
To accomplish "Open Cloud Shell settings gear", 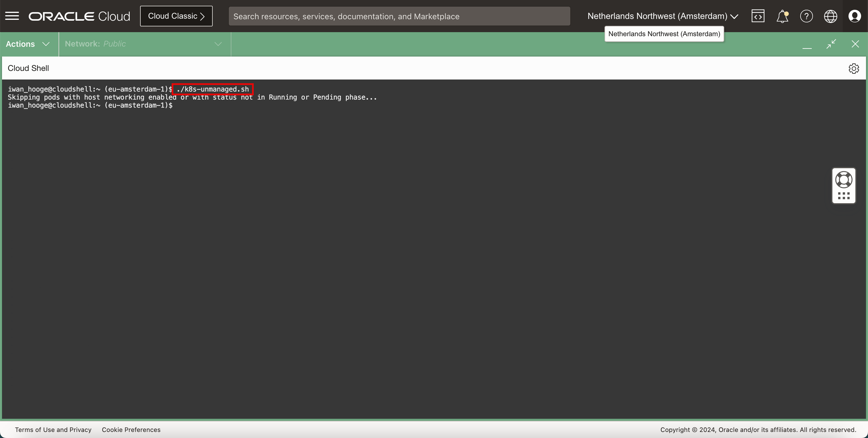I will [x=854, y=68].
